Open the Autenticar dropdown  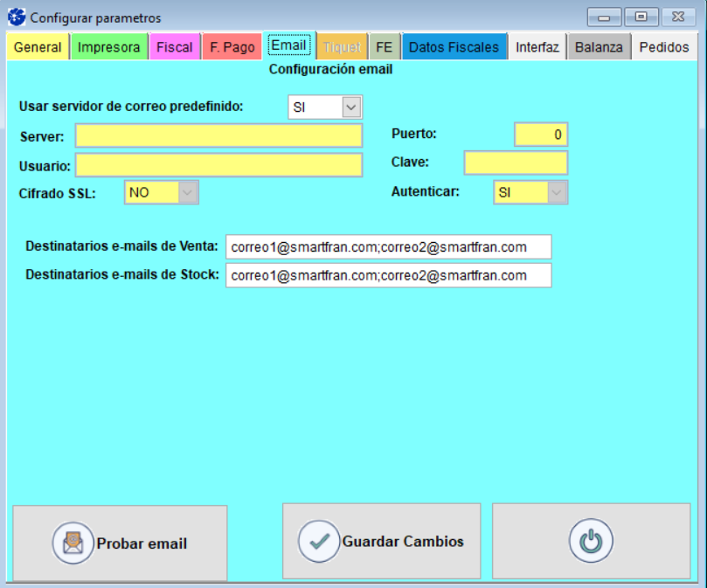(x=557, y=192)
